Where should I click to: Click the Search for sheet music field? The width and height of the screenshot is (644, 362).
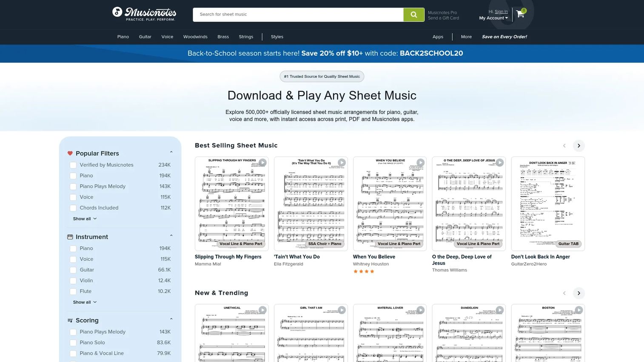click(x=298, y=14)
